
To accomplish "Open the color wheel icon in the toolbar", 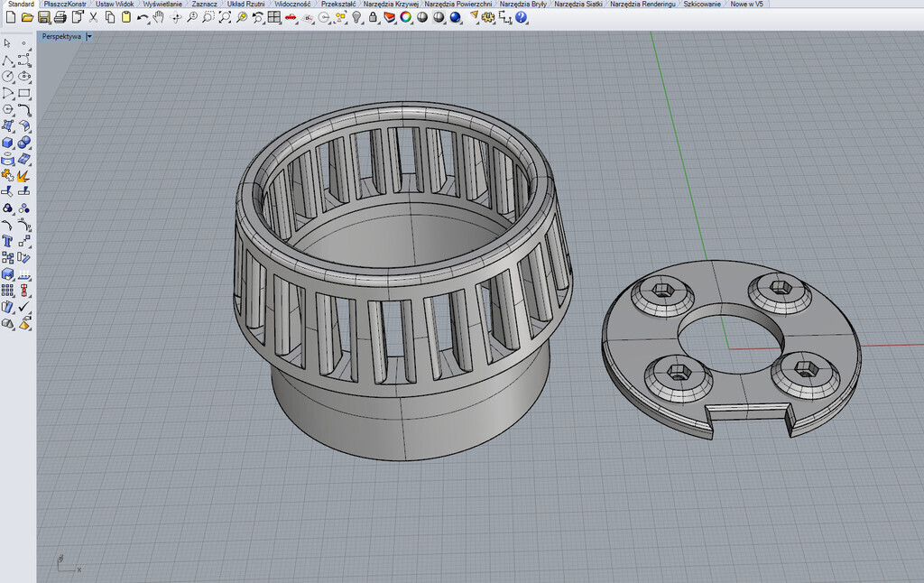I will 405,17.
